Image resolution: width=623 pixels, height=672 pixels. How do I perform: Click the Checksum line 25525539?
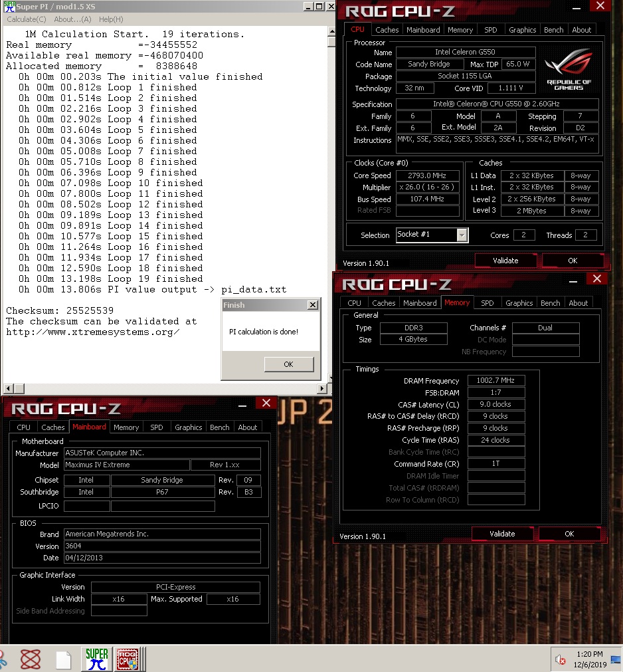pyautogui.click(x=60, y=310)
